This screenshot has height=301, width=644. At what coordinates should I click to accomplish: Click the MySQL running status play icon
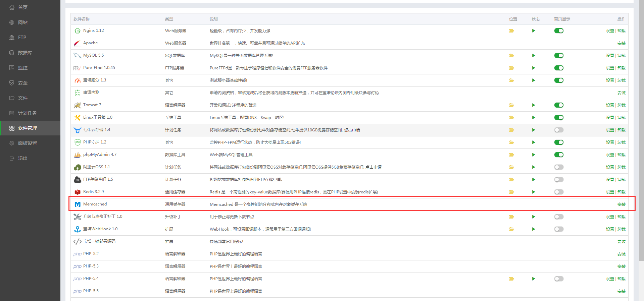534,56
